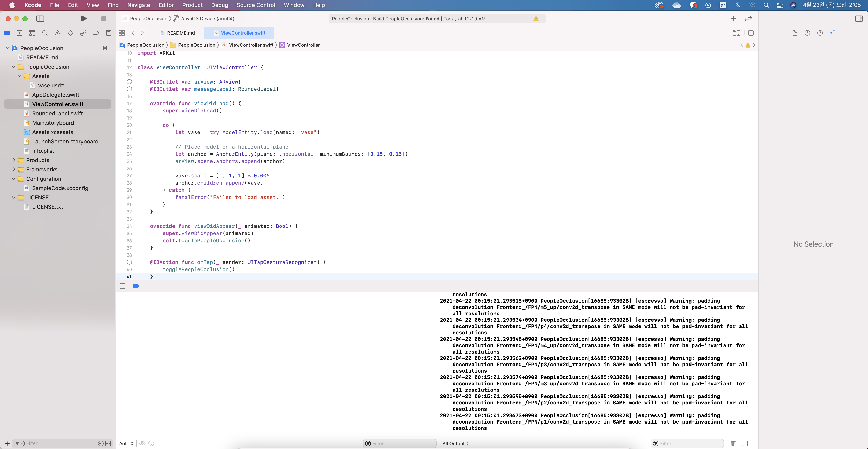Image resolution: width=868 pixels, height=449 pixels.
Task: Switch to the README.md tab
Action: point(181,33)
